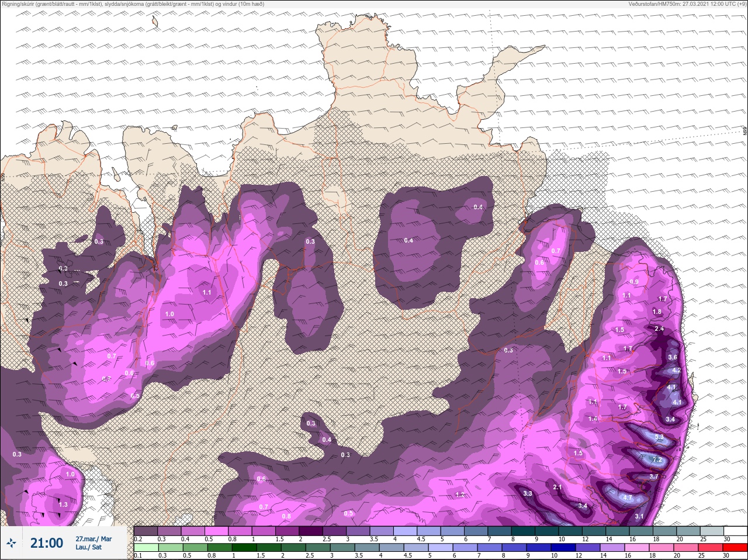Viewport: 748px width, 560px height.
Task: Click the 3.3 precipitation value on the map
Action: (x=528, y=494)
